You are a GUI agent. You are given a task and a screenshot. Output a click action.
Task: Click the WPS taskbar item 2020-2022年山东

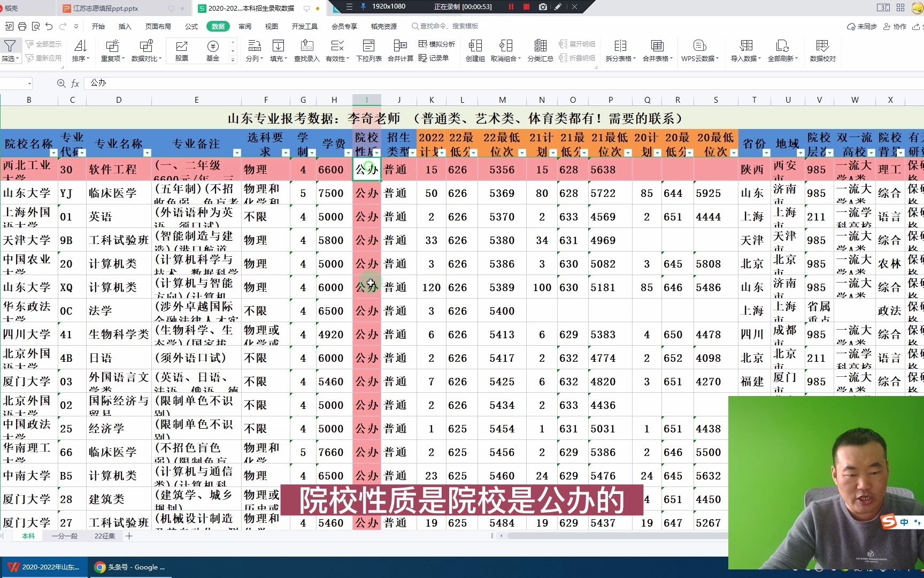coord(44,567)
